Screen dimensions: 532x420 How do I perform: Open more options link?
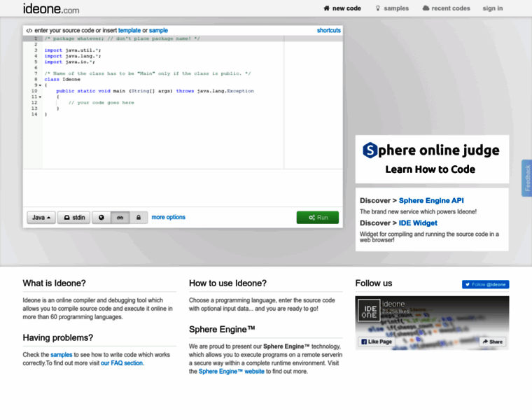(168, 217)
